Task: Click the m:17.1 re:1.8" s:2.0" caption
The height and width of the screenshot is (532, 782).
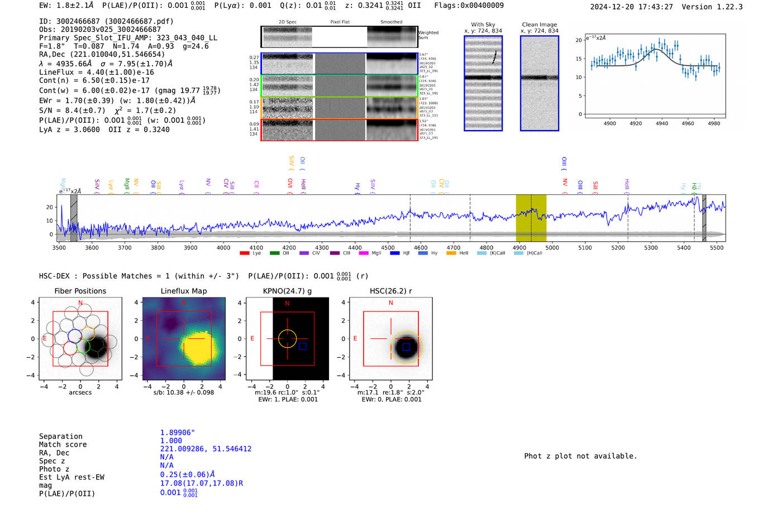Action: (390, 392)
